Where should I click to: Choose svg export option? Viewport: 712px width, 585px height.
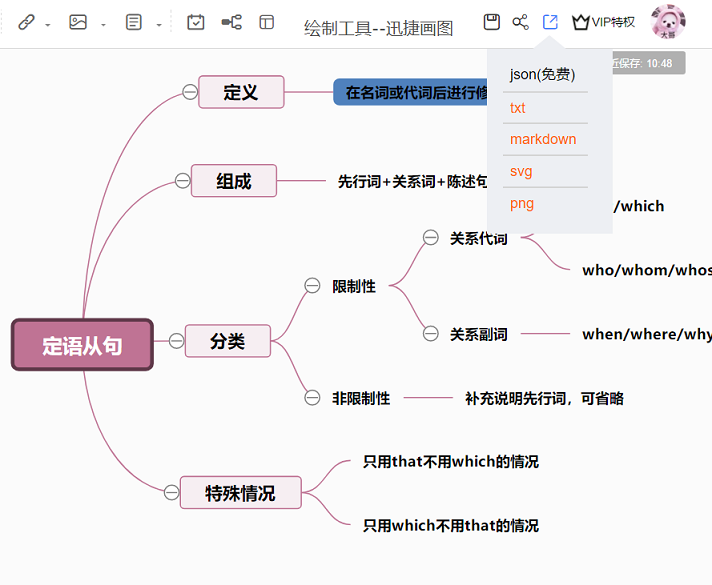tap(521, 171)
